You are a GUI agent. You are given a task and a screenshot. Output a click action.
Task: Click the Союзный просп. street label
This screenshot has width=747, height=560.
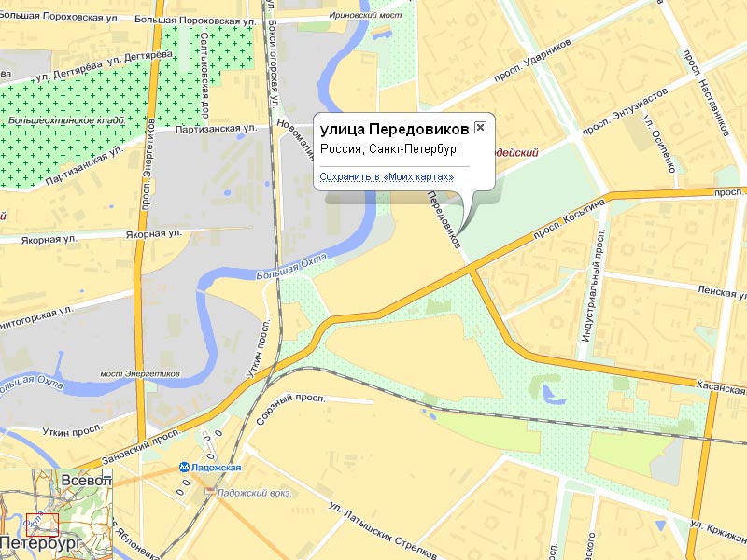pos(289,408)
